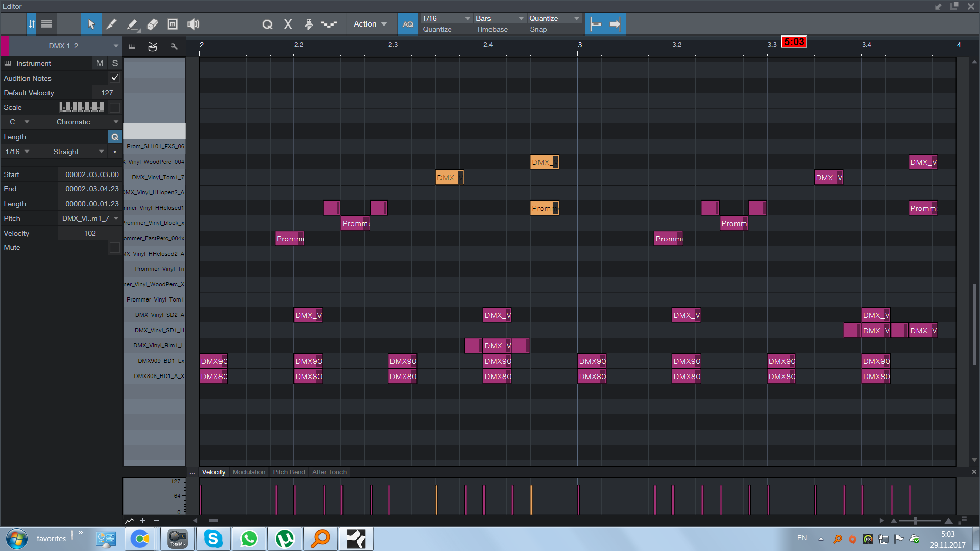The width and height of the screenshot is (980, 551).
Task: Expand the 1/16 Quantize dropdown
Action: point(446,18)
